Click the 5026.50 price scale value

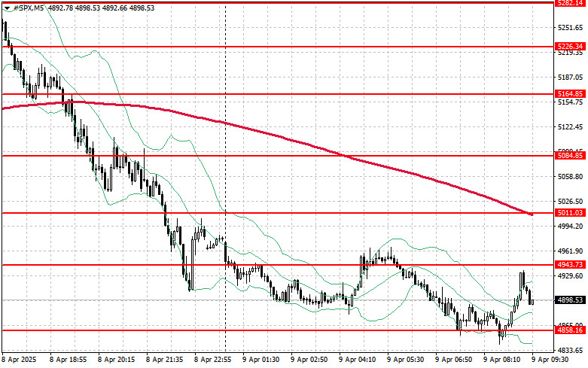571,202
